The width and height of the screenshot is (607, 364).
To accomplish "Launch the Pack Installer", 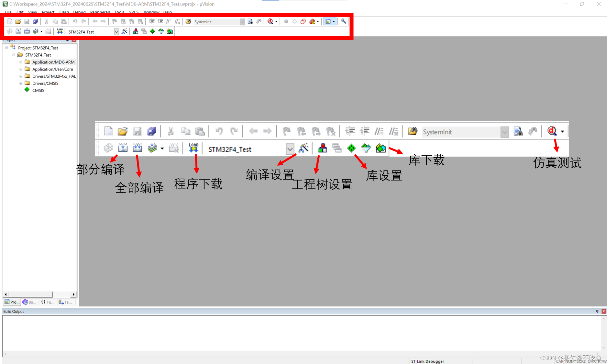I will pyautogui.click(x=170, y=31).
